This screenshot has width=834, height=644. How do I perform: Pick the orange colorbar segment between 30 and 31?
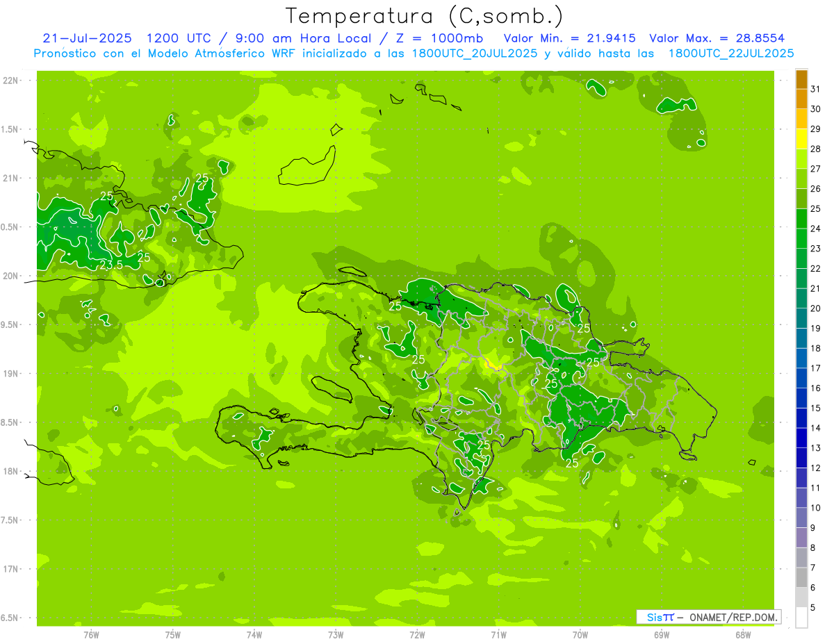click(x=801, y=99)
